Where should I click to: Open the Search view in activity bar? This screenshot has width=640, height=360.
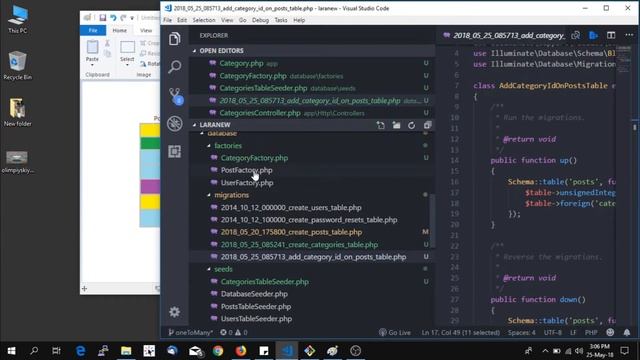click(175, 67)
